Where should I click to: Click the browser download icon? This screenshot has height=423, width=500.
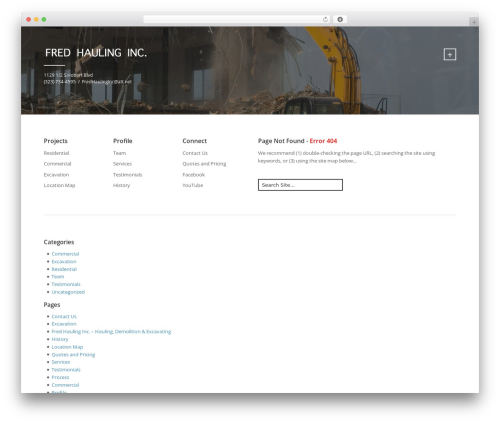[x=340, y=19]
